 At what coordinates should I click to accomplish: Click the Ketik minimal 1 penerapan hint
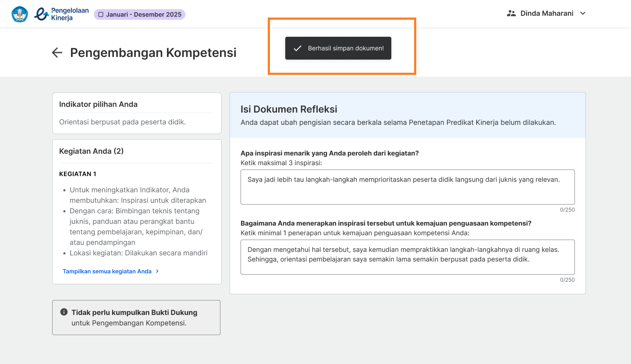coord(355,233)
